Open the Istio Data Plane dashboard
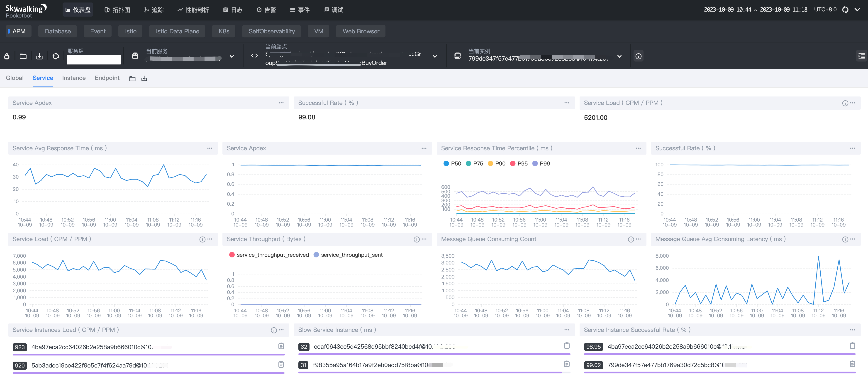 click(x=177, y=31)
